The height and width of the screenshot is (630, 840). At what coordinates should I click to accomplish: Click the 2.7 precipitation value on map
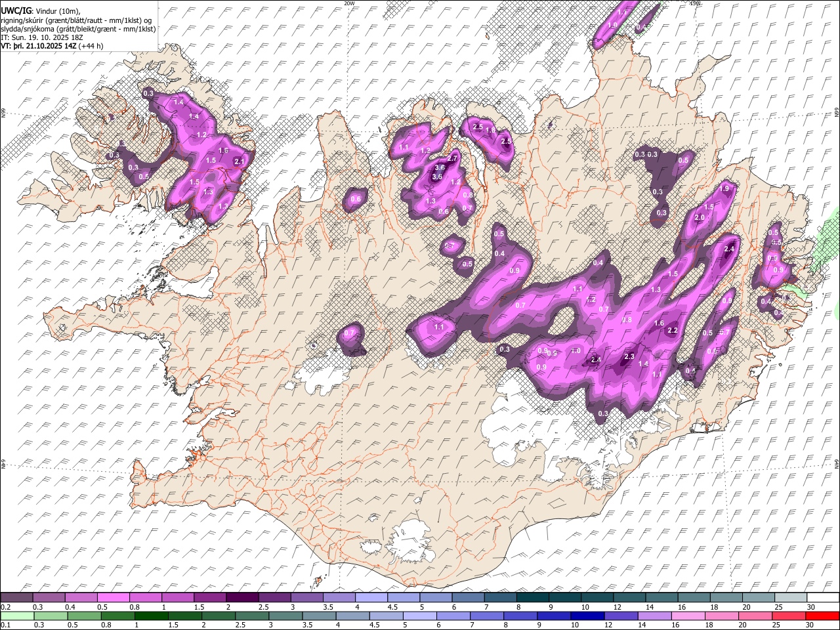[452, 159]
